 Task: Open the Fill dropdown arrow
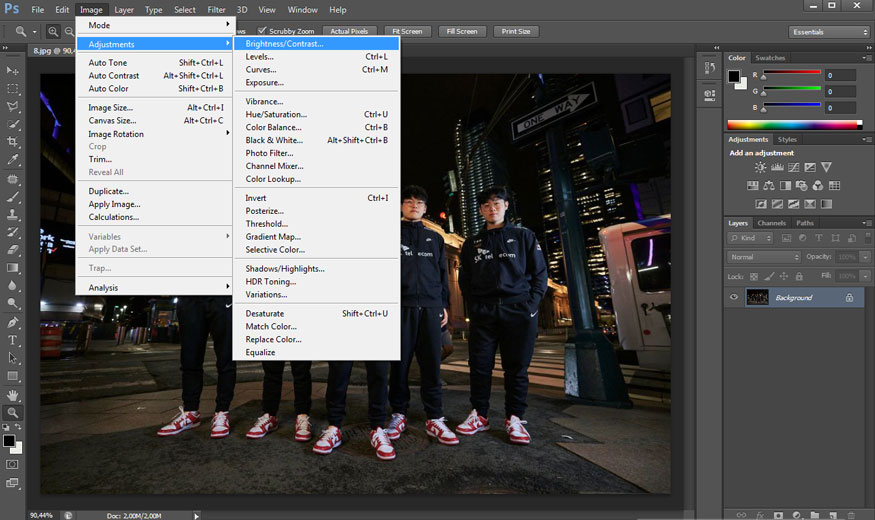[x=866, y=276]
